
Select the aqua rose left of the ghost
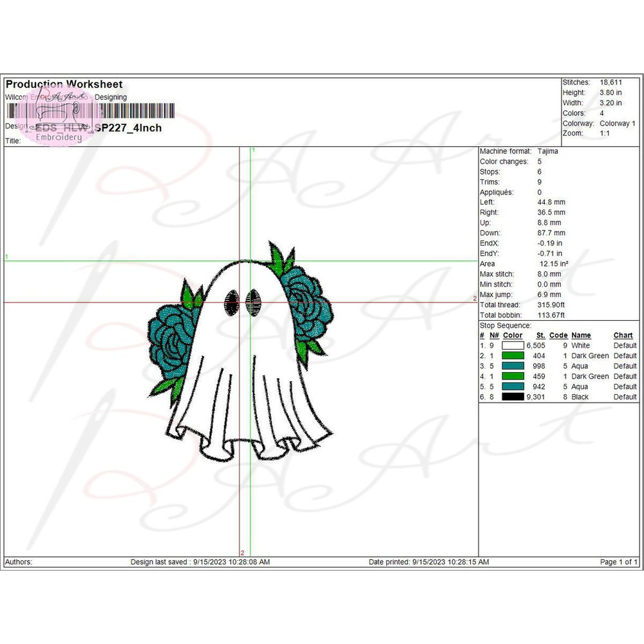point(171,340)
